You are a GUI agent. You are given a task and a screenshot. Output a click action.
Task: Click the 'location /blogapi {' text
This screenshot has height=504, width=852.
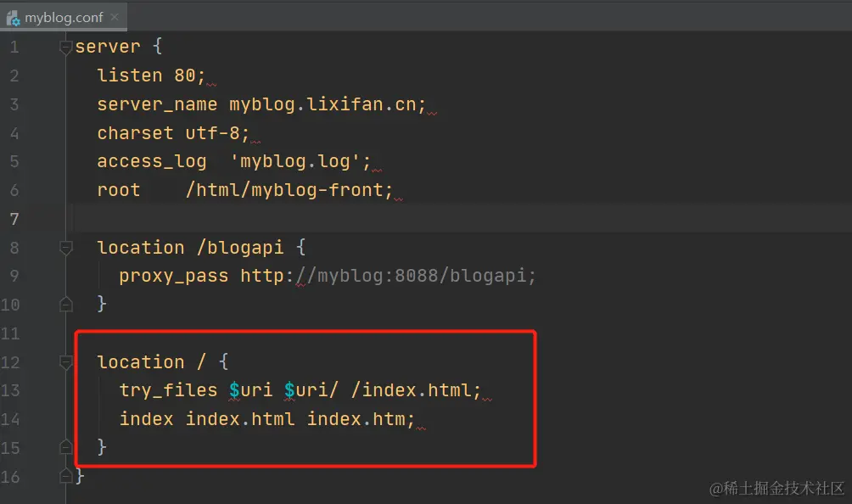click(x=201, y=248)
